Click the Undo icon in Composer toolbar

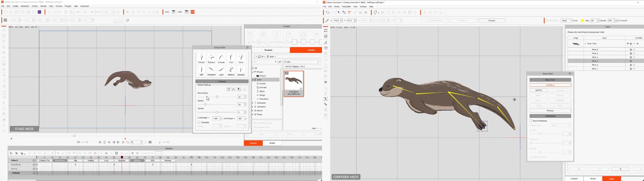pos(327,12)
